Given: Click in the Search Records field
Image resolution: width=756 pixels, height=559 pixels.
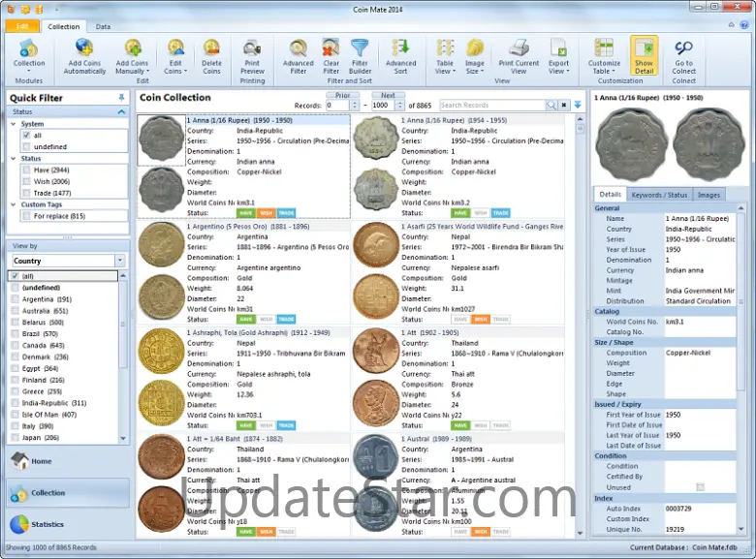Looking at the screenshot, I should point(491,105).
